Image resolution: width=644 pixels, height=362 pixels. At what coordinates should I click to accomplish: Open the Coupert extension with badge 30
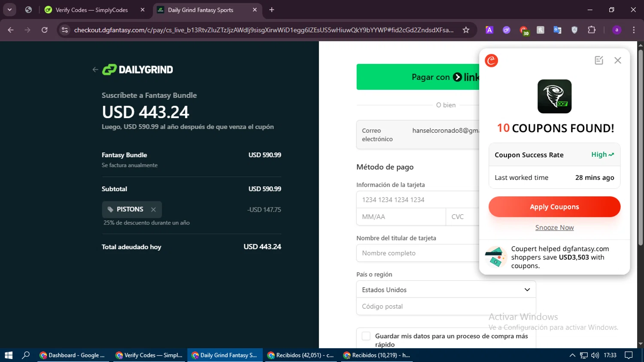(x=524, y=30)
